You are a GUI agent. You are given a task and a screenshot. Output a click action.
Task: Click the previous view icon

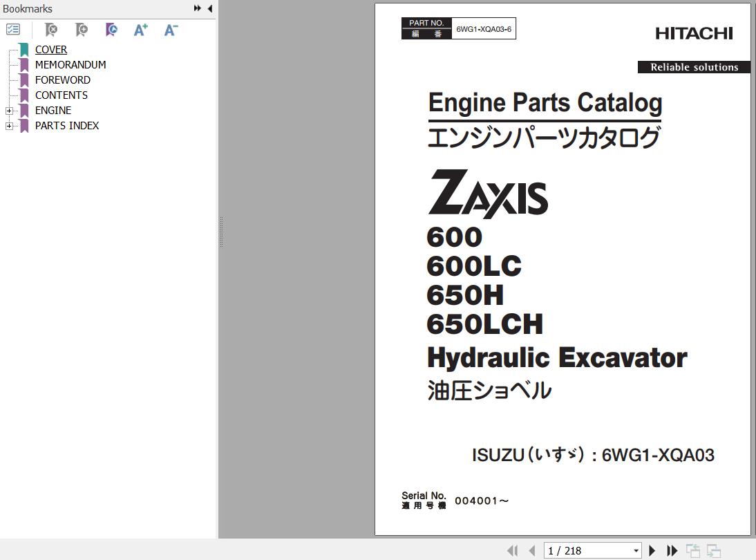click(x=693, y=550)
